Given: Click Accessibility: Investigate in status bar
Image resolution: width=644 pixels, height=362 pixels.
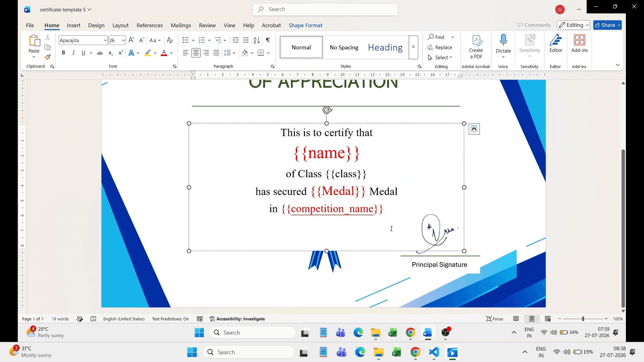Looking at the screenshot, I should (x=237, y=319).
